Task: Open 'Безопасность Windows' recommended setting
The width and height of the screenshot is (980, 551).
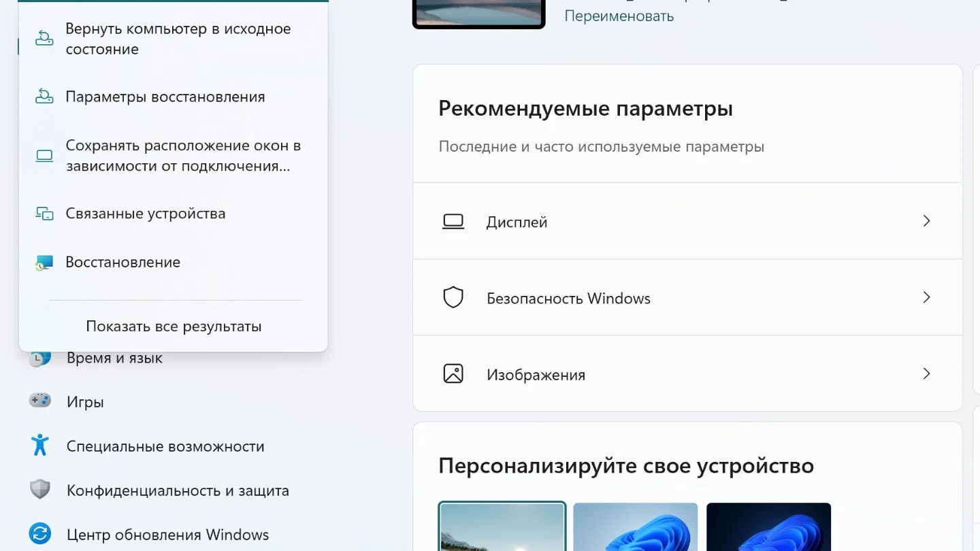Action: (687, 297)
